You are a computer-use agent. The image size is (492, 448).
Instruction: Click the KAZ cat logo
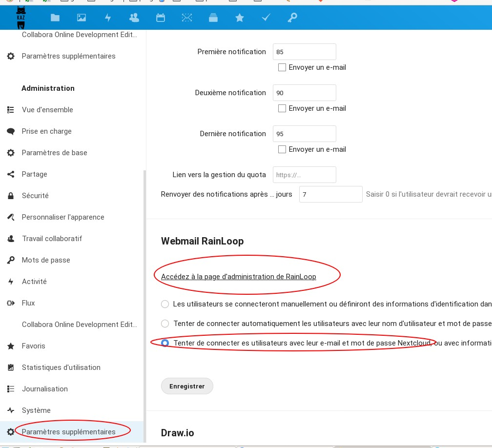coord(21,18)
